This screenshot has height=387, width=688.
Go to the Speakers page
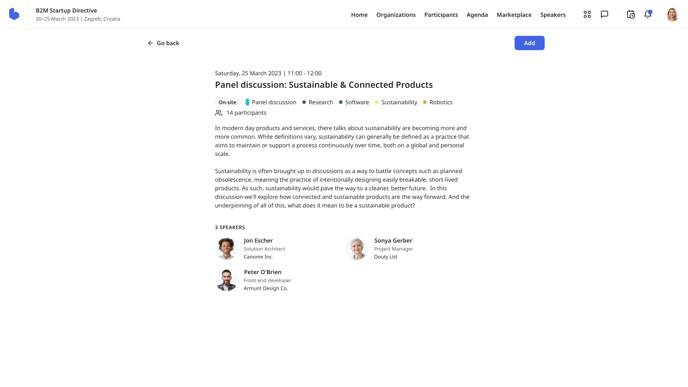tap(553, 14)
